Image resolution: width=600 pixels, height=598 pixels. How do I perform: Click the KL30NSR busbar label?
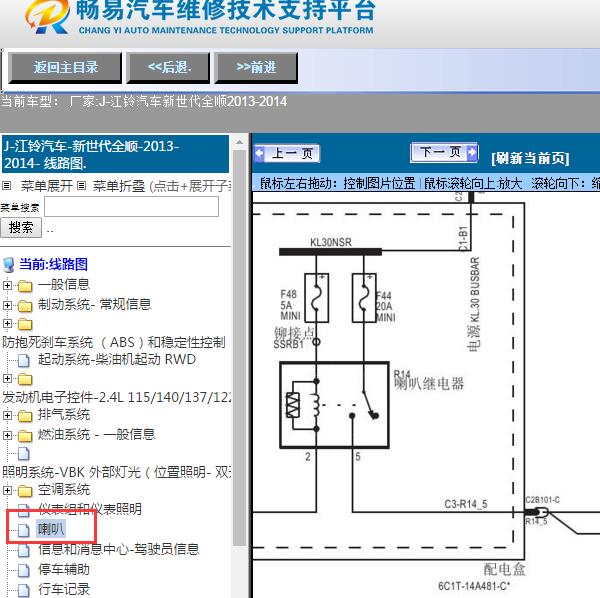(x=331, y=242)
